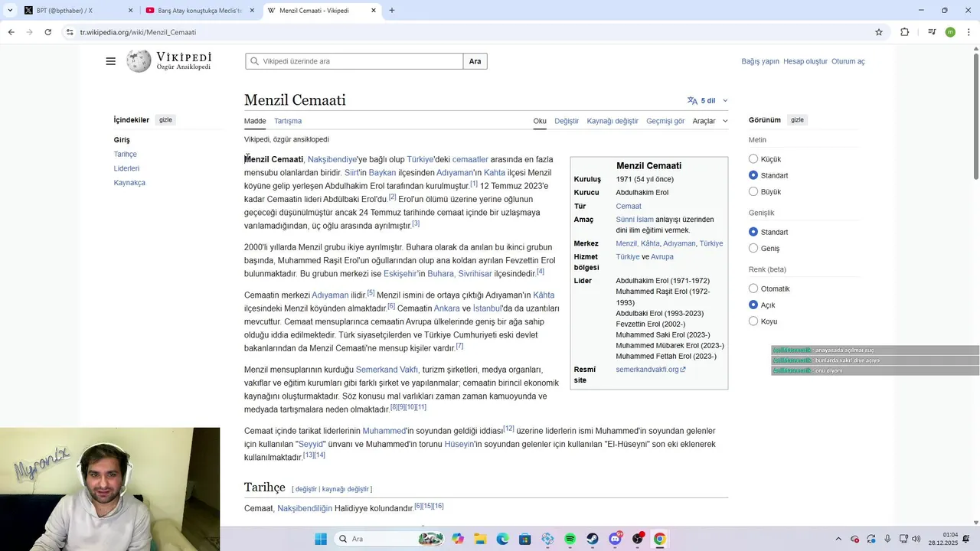The height and width of the screenshot is (551, 980).
Task: Open File Explorer from the taskbar
Action: (480, 539)
